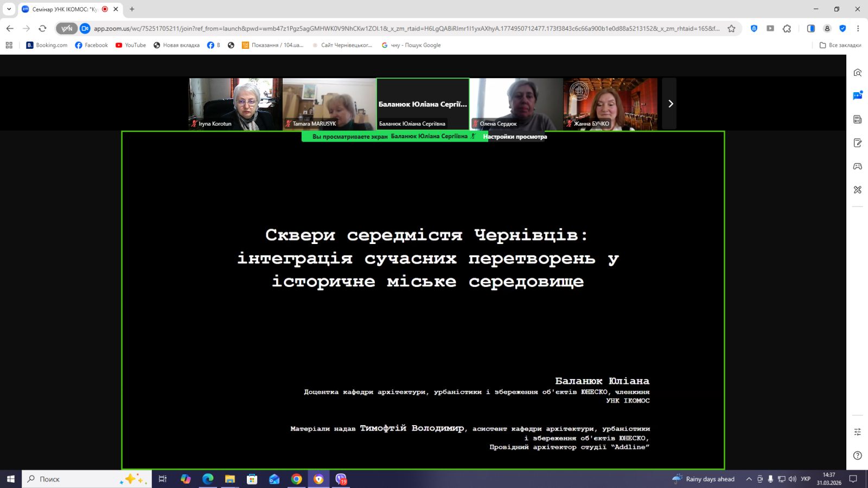
Task: Open volume control in system tray
Action: point(792,479)
